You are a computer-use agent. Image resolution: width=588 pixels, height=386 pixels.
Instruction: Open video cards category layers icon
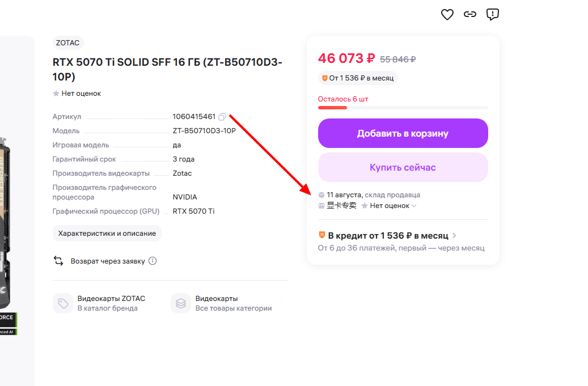pos(181,303)
